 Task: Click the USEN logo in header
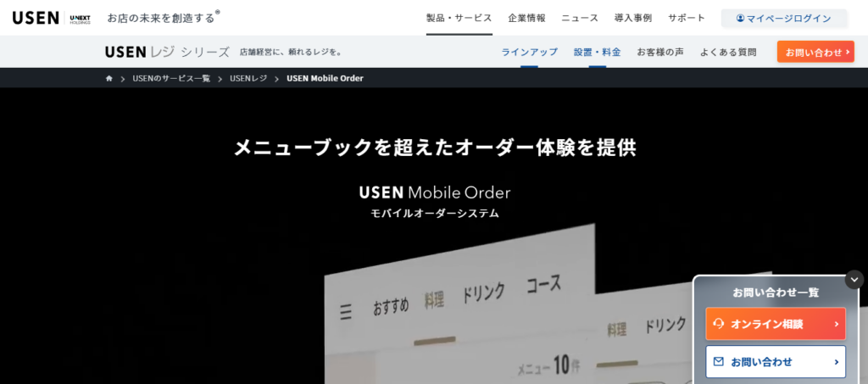pyautogui.click(x=36, y=18)
